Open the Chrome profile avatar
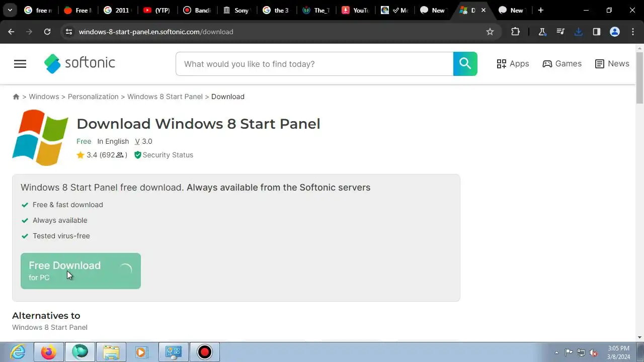This screenshot has width=644, height=362. coord(615,32)
